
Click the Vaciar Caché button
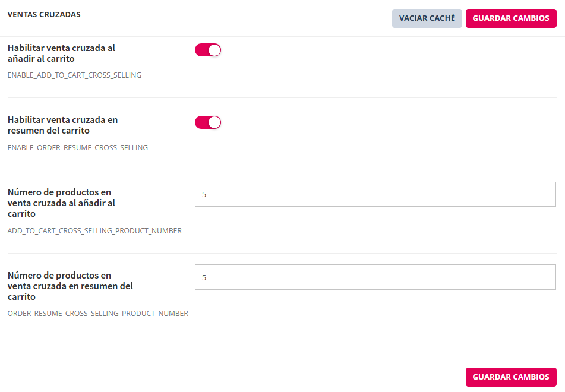[427, 18]
